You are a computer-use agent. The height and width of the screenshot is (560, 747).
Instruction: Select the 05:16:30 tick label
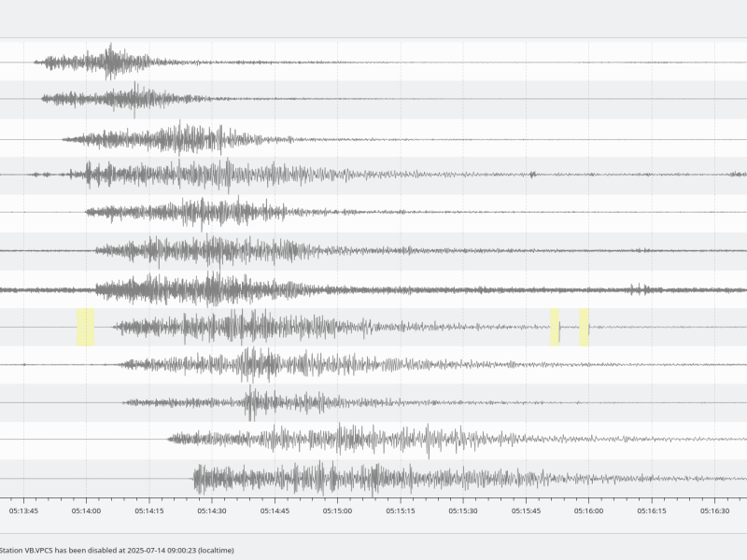(714, 511)
